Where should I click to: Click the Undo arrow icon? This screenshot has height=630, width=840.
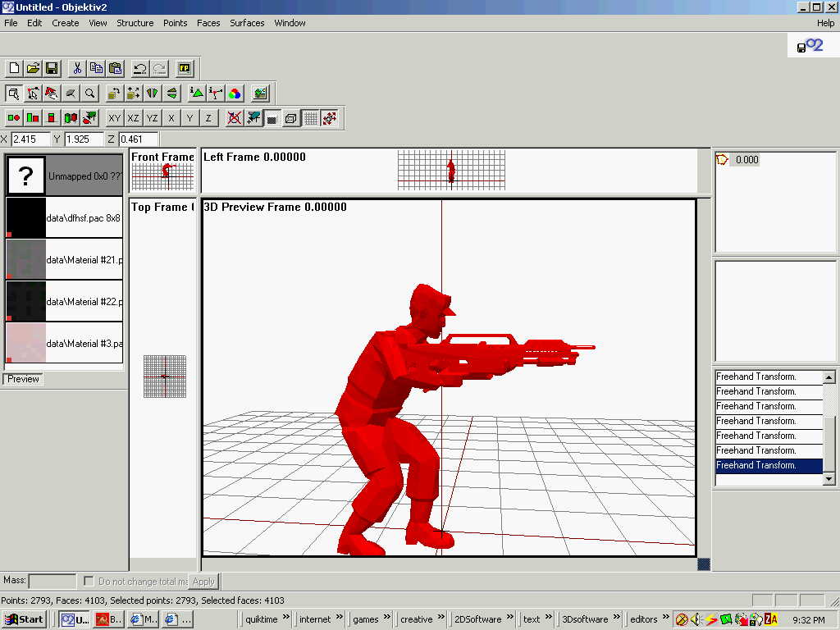(x=140, y=69)
